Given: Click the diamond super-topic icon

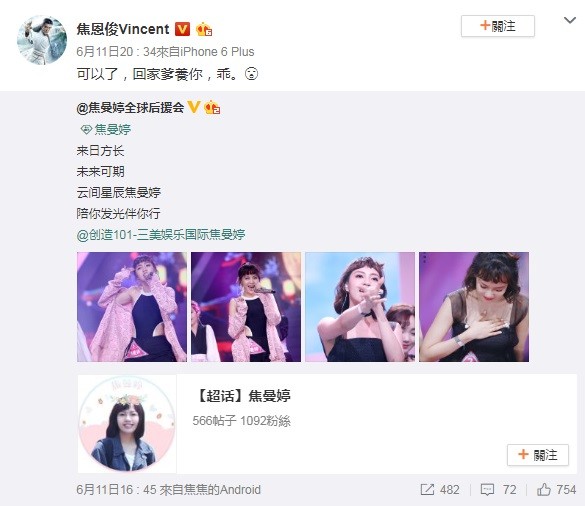Looking at the screenshot, I should point(86,129).
